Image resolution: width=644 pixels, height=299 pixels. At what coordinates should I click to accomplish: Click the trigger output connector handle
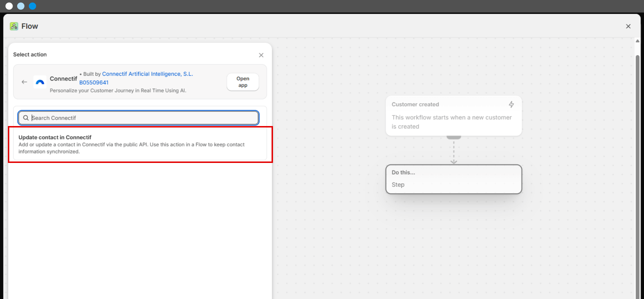tap(454, 137)
